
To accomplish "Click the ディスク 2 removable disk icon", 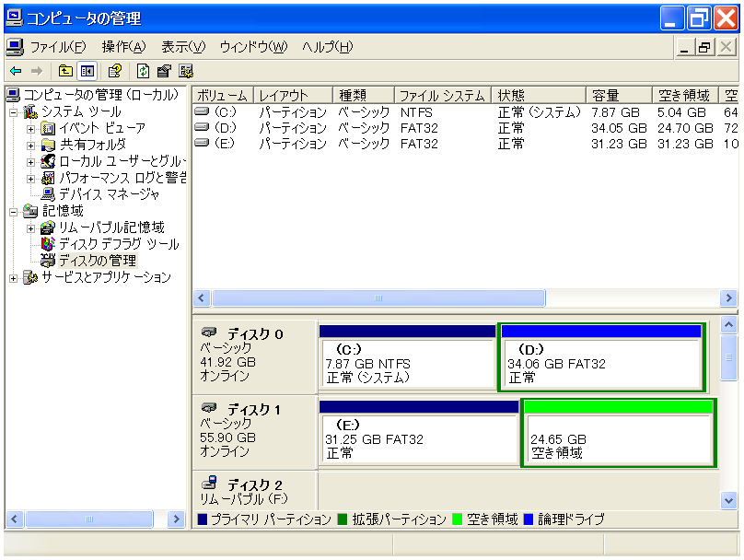I will [x=209, y=482].
